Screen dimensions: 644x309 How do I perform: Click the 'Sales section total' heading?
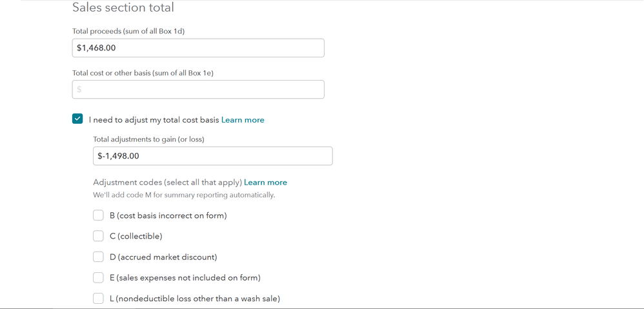click(x=123, y=7)
